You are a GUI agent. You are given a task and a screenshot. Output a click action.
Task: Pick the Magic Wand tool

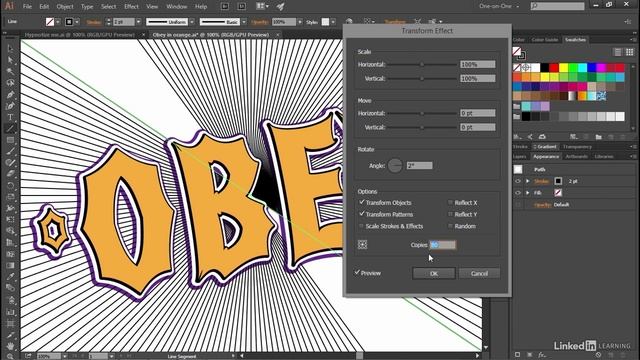click(x=10, y=71)
